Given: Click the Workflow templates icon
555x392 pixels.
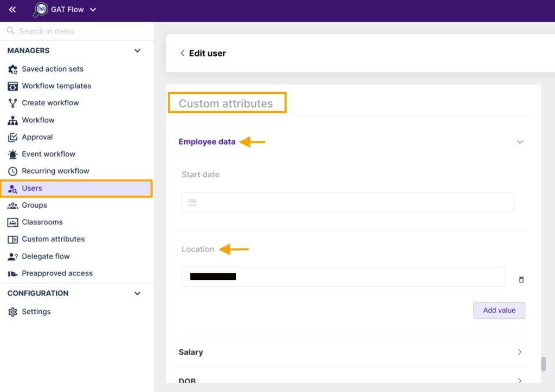Looking at the screenshot, I should click(12, 86).
